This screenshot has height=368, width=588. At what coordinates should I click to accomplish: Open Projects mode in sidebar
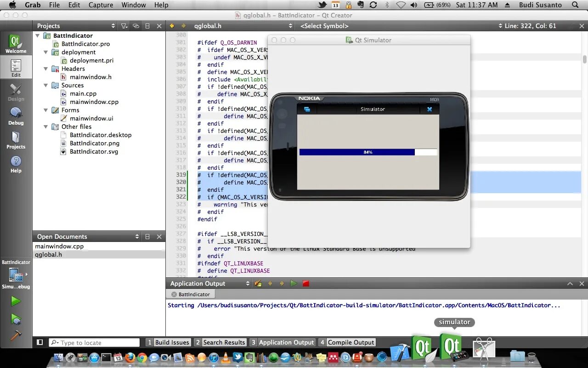click(16, 140)
